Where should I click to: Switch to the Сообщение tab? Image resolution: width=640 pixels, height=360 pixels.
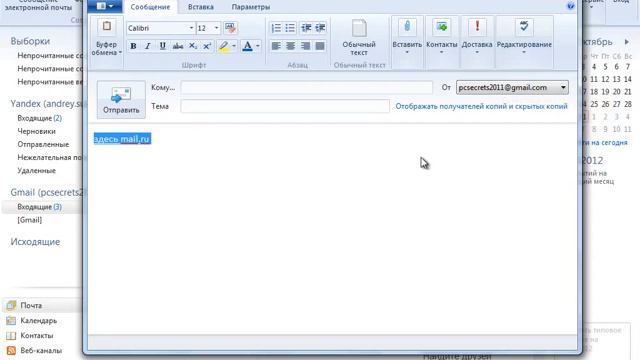click(150, 7)
